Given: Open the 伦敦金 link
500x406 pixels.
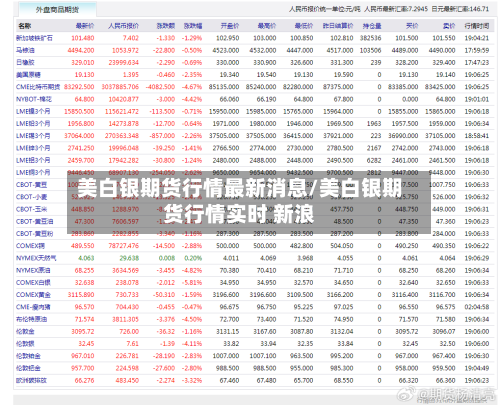Looking at the screenshot, I should 25,332.
